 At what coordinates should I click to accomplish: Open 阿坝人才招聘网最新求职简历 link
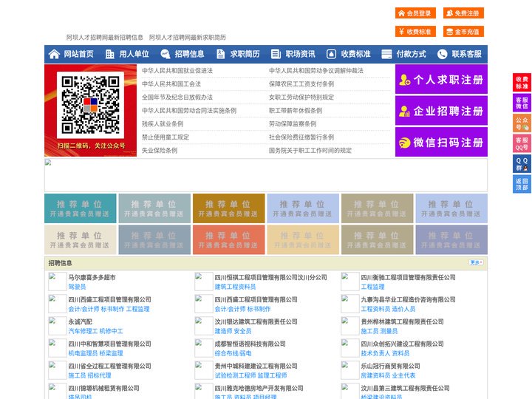[x=188, y=38]
